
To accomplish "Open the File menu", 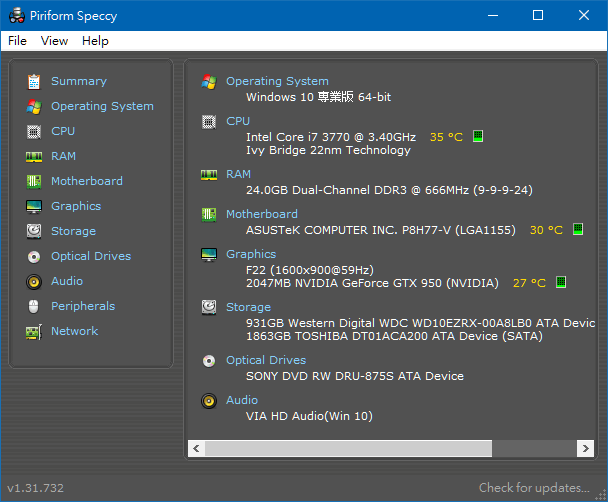I will tap(17, 41).
